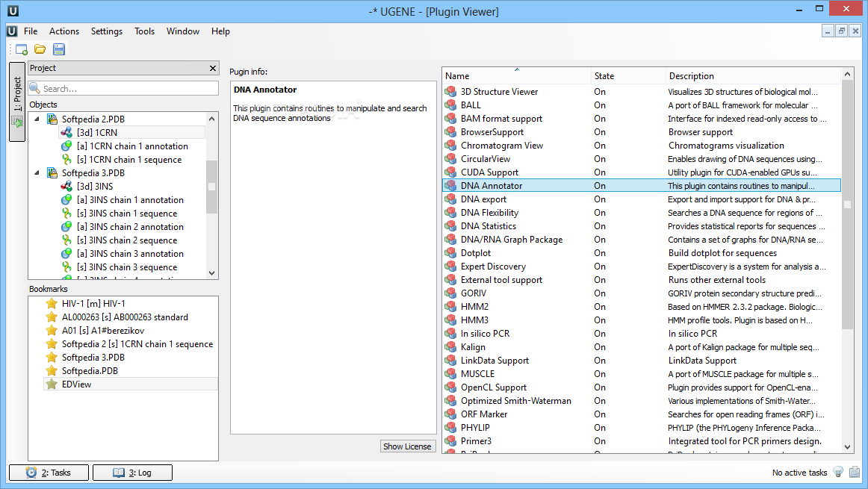Select the DNA export plugin row
The width and height of the screenshot is (868, 489).
[x=642, y=199]
